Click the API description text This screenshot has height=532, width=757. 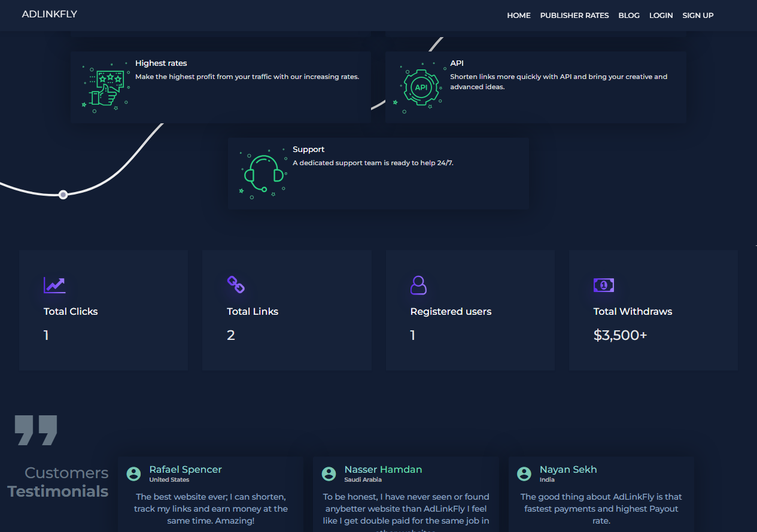pos(559,82)
